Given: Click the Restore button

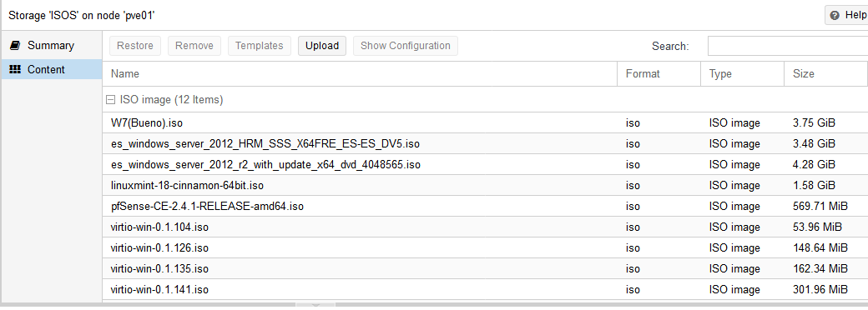Looking at the screenshot, I should pos(135,46).
